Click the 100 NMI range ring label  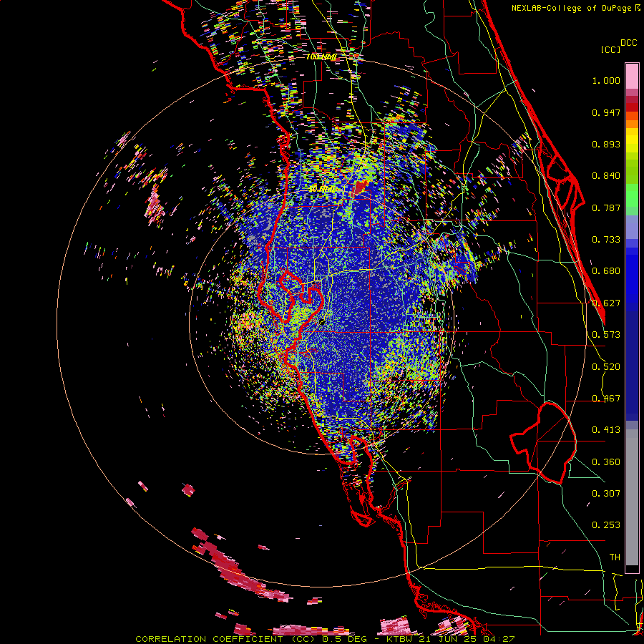coord(321,57)
